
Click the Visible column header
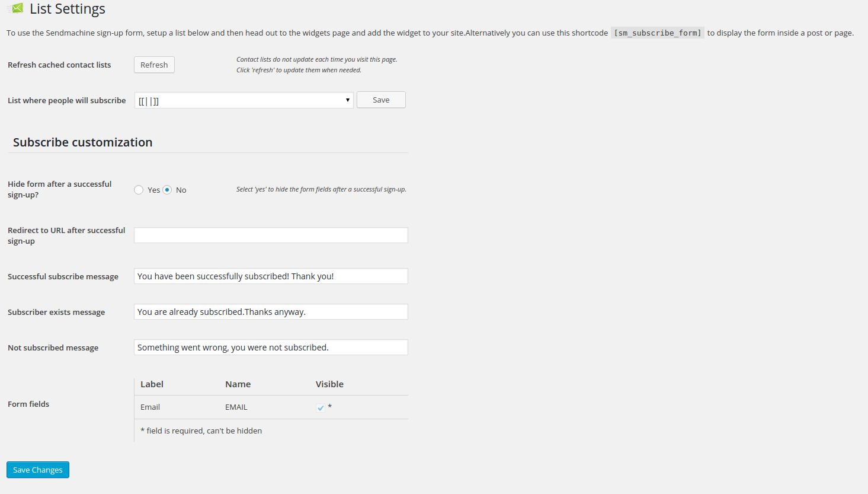point(329,384)
